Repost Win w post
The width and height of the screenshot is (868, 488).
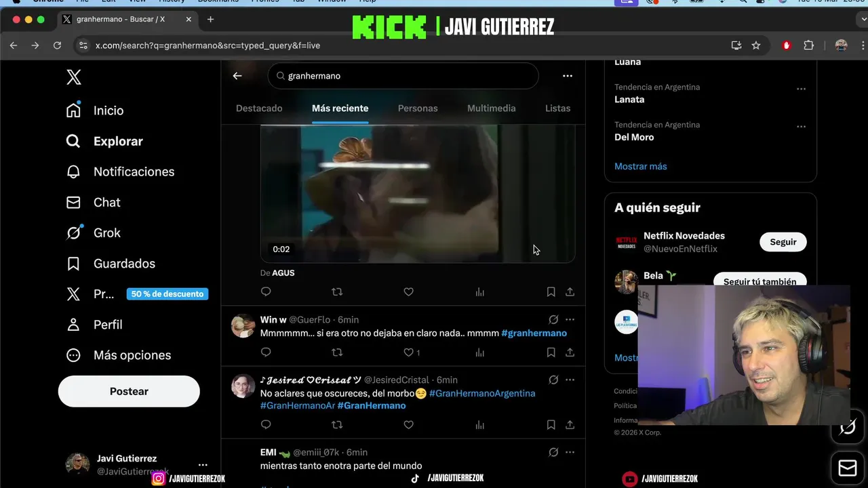pos(337,352)
